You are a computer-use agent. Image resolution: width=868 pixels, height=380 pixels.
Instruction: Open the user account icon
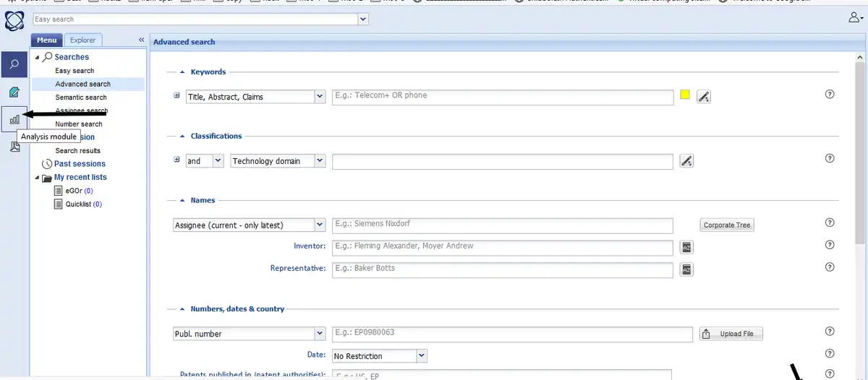click(x=856, y=18)
